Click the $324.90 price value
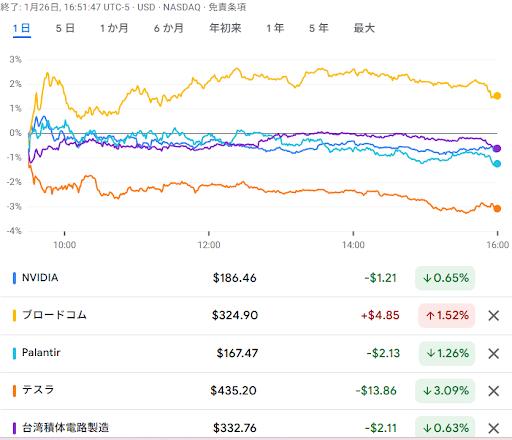 [x=235, y=315]
